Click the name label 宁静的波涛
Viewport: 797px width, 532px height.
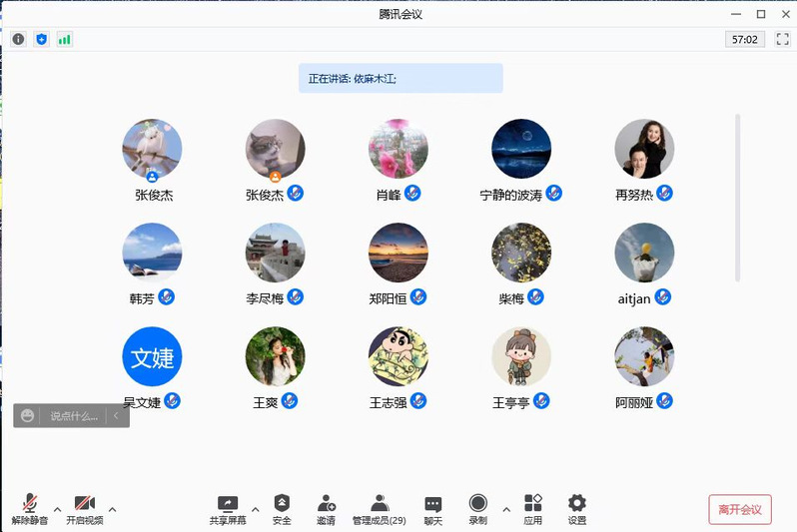[510, 195]
